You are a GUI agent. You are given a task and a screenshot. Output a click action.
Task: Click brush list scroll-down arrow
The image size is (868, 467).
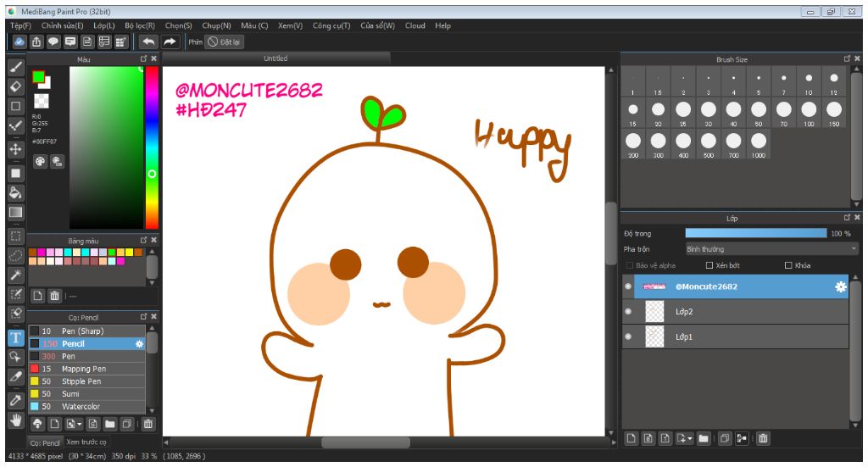pyautogui.click(x=152, y=410)
